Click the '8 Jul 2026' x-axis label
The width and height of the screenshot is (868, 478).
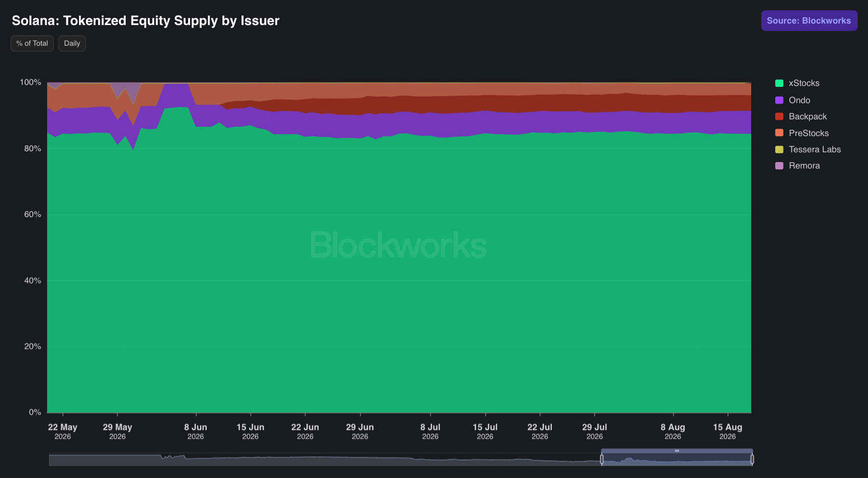431,431
